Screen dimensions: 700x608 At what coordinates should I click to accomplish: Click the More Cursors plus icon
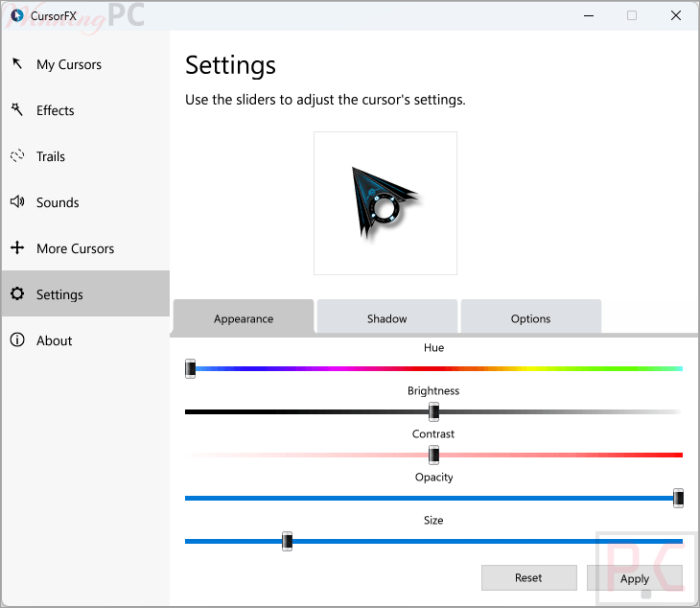[x=17, y=247]
